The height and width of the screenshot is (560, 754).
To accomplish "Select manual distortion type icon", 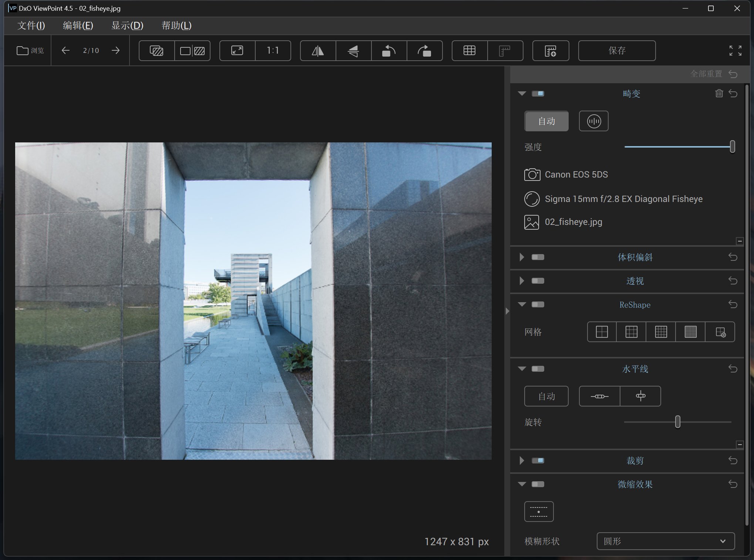I will point(594,121).
